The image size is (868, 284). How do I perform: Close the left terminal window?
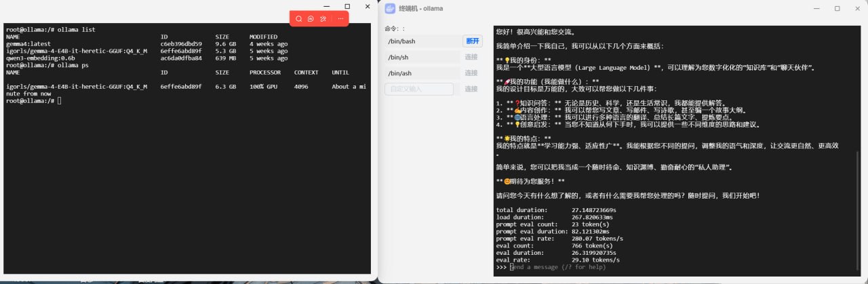(368, 6)
